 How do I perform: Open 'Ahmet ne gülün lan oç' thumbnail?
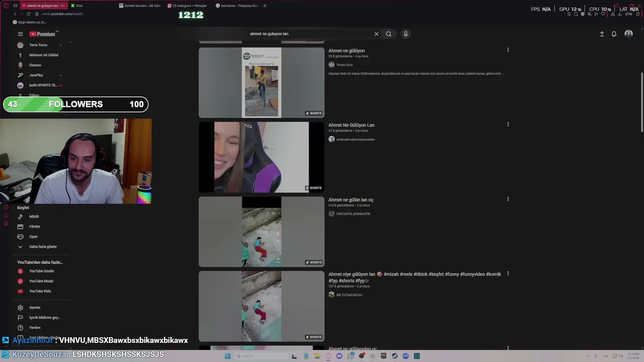262,232
